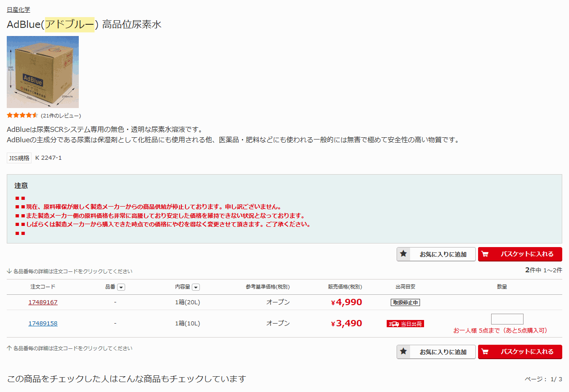Click the AdBlue box product thumbnail
Viewport: 569px width, 392px height.
point(43,72)
